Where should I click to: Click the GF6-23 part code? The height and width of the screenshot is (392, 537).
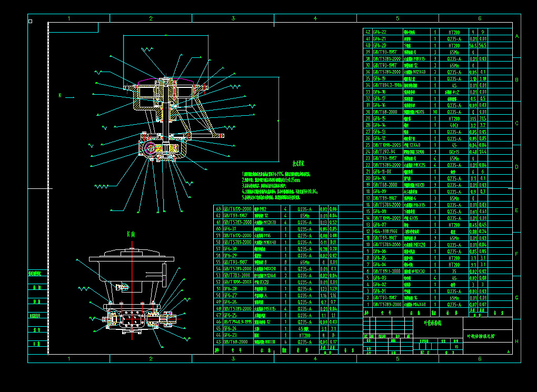[x=230, y=335]
